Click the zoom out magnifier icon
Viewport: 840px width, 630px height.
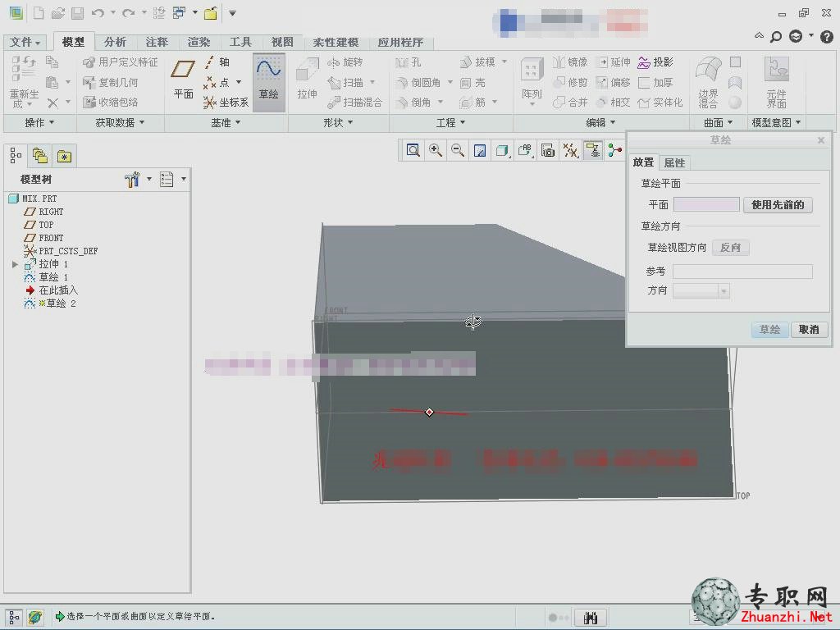tap(458, 151)
